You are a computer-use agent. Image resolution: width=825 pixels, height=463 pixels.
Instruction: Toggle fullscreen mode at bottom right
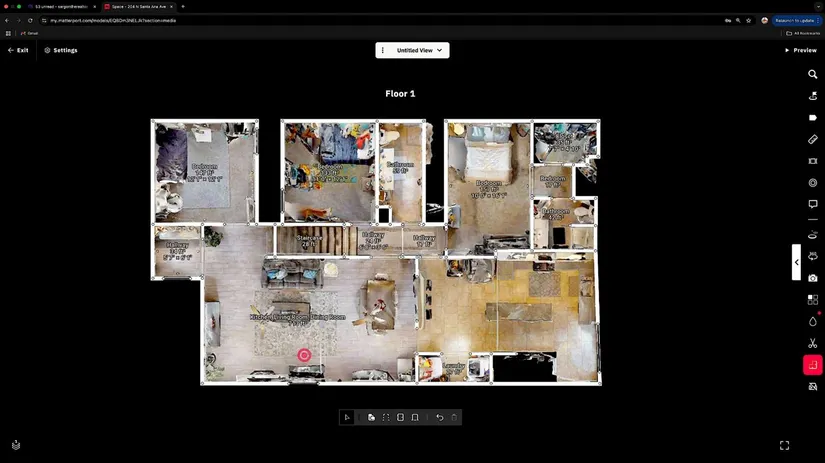[x=784, y=445]
